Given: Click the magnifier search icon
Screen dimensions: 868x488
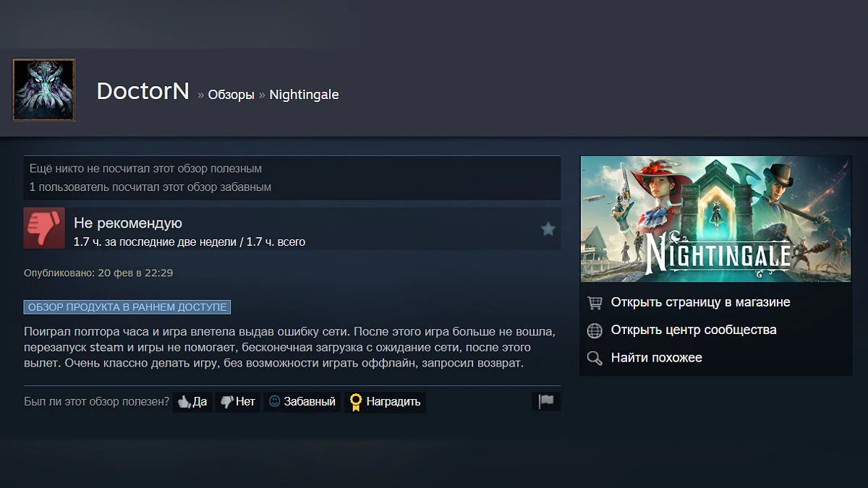Looking at the screenshot, I should (595, 358).
